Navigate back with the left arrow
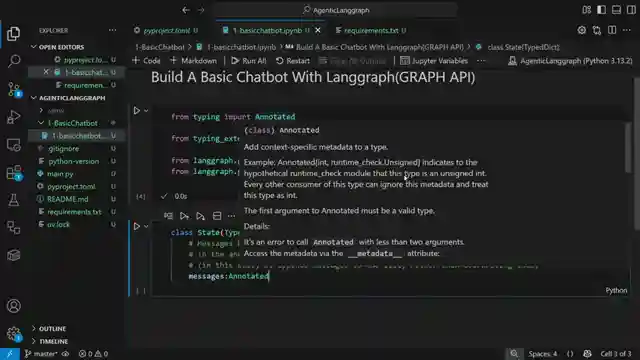Screen dimensions: 640x360 186,10
